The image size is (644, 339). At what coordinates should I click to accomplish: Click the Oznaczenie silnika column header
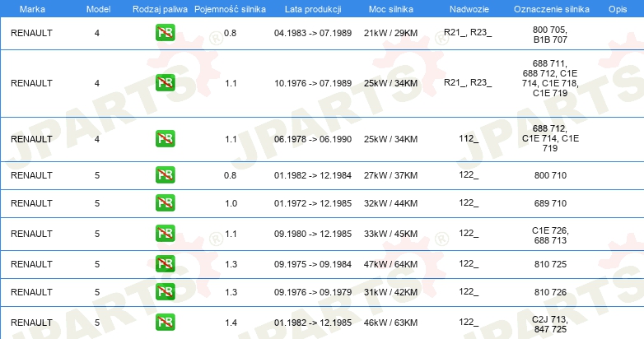pos(552,9)
